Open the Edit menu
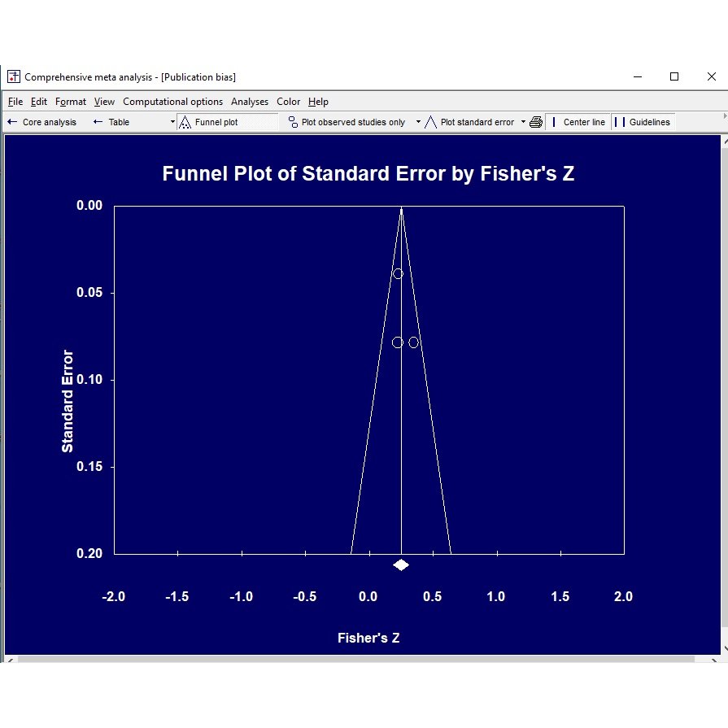The width and height of the screenshot is (728, 728). coord(39,102)
